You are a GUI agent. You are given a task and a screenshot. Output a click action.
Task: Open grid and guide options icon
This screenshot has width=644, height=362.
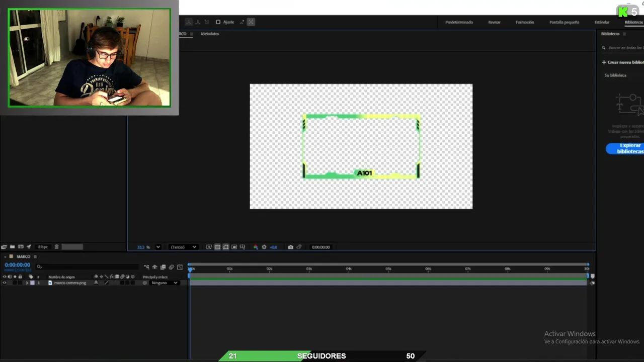(x=243, y=247)
